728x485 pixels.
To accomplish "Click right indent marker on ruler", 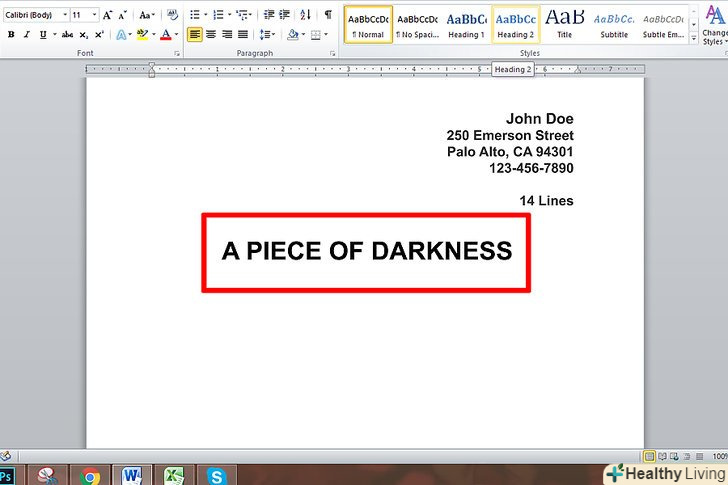I will coord(578,71).
